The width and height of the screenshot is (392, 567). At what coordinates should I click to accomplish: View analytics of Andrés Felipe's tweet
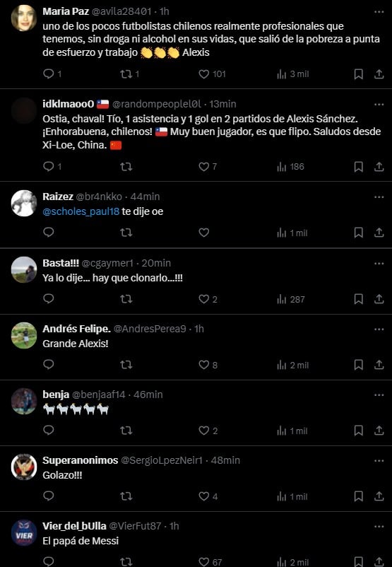(x=292, y=366)
